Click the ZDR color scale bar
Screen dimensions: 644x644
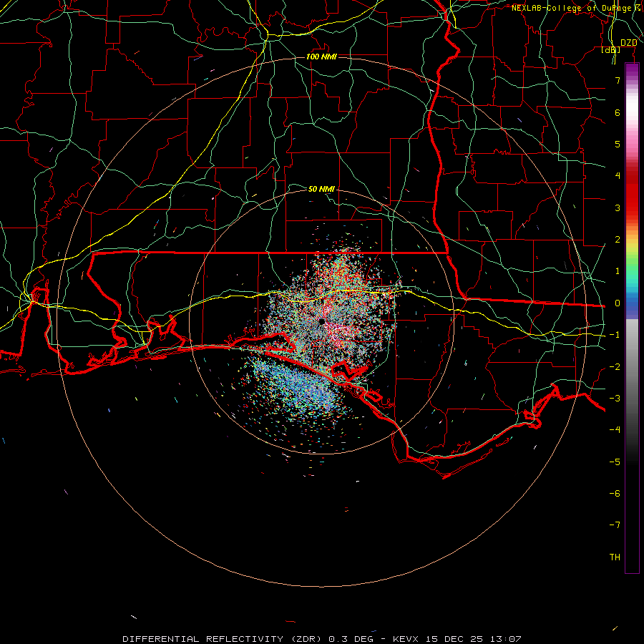click(632, 318)
